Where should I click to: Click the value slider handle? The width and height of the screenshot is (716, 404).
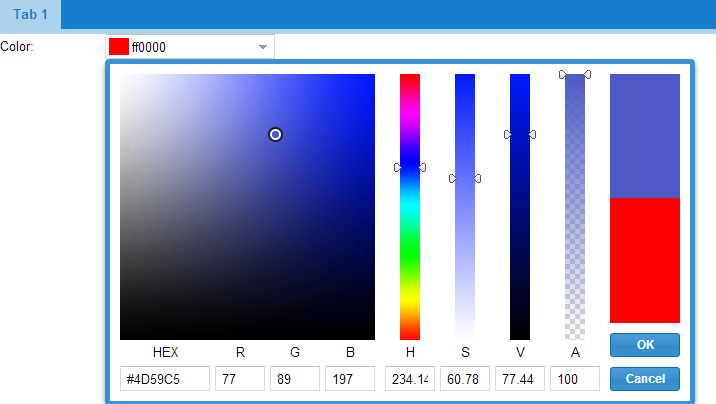(520, 134)
